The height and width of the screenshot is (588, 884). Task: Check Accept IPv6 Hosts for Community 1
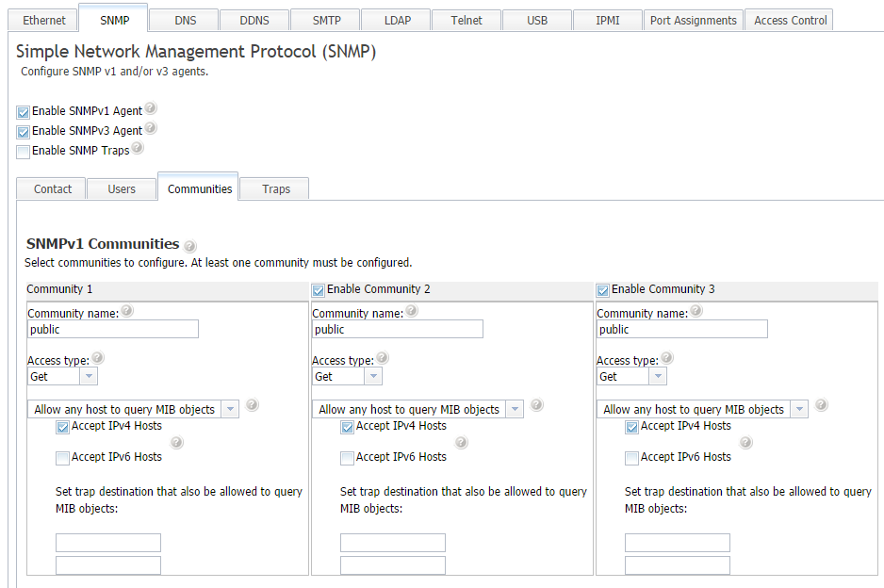pyautogui.click(x=62, y=458)
